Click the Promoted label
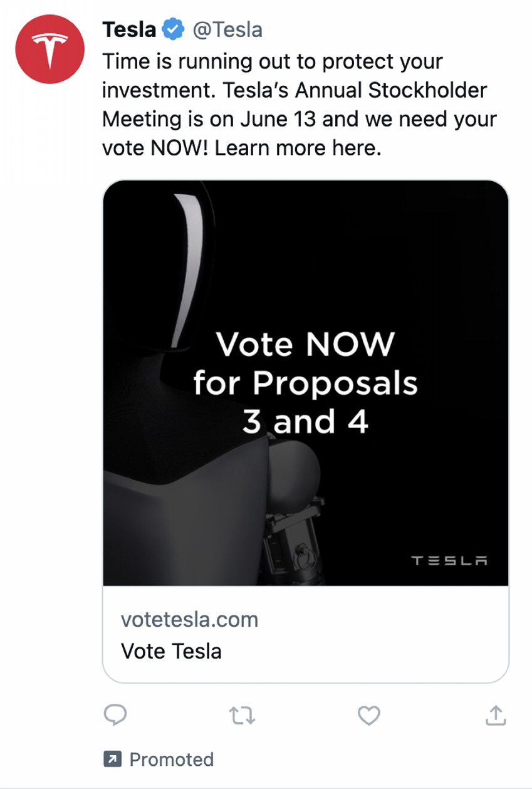Image resolution: width=532 pixels, height=789 pixels. 171,760
